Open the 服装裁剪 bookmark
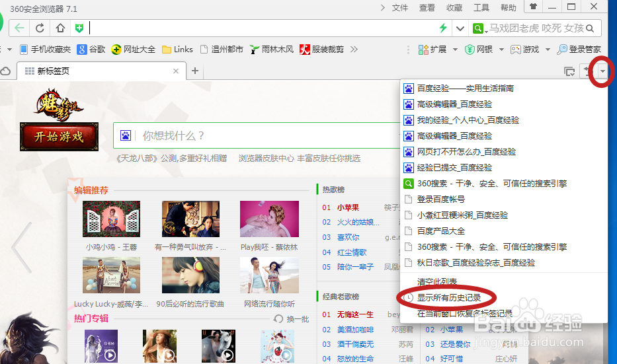This screenshot has height=364, width=617. click(321, 49)
